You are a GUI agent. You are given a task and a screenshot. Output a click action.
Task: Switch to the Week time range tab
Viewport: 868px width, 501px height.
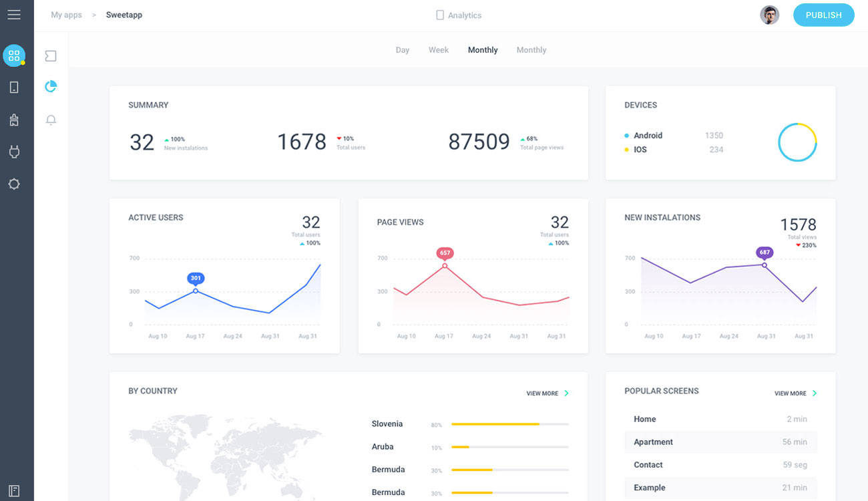(439, 50)
